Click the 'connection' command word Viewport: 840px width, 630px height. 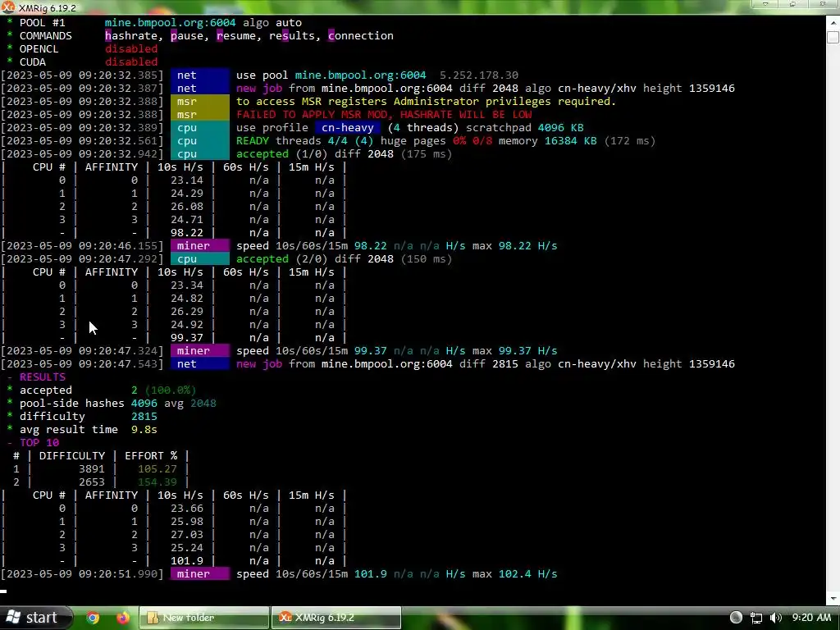361,36
